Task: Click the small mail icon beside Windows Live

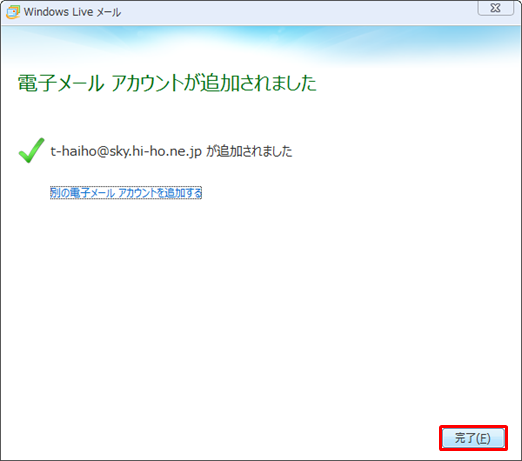Action: 13,12
